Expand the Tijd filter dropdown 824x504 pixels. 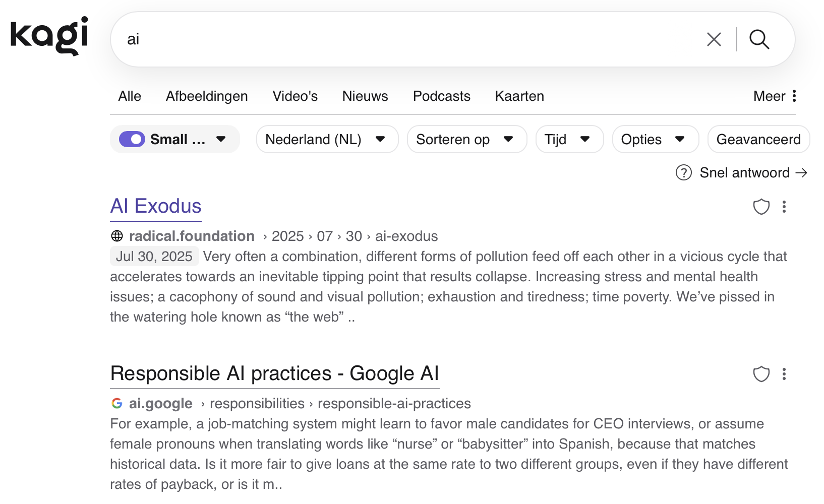569,140
